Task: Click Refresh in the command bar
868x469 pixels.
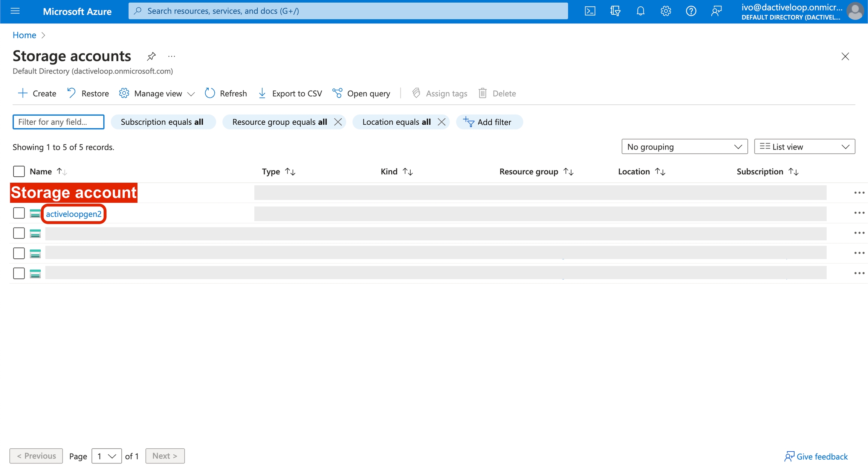Action: 226,93
